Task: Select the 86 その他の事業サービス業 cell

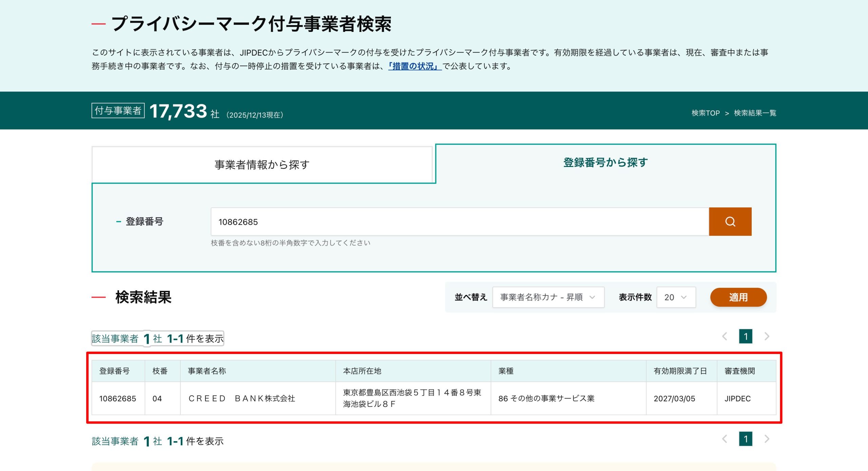Action: click(569, 398)
